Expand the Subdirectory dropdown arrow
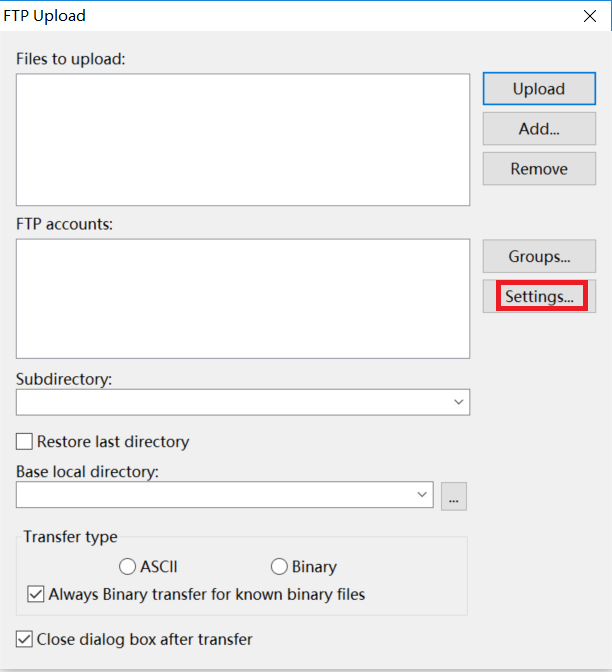612x672 pixels. coord(459,402)
